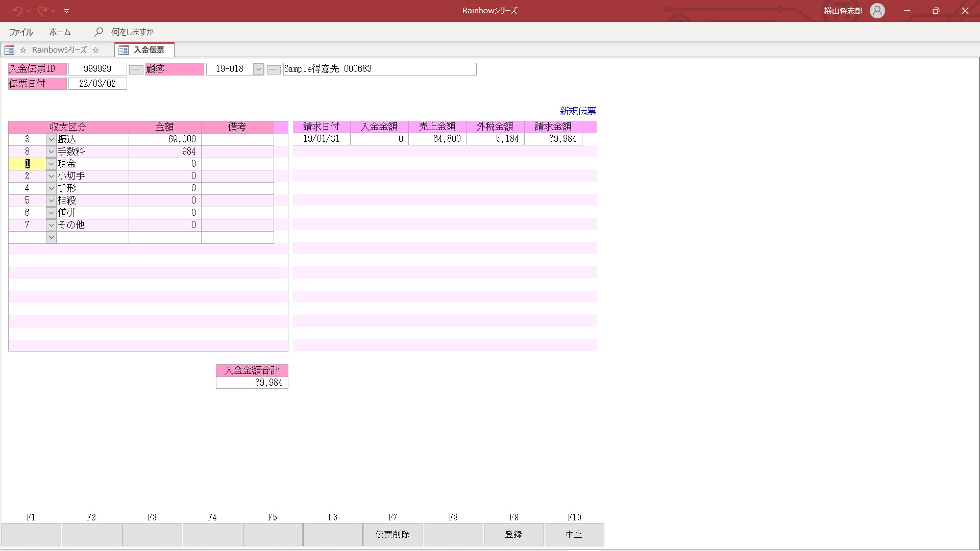Image resolution: width=980 pixels, height=551 pixels.
Task: Click the search magnifier icon
Action: coord(99,32)
